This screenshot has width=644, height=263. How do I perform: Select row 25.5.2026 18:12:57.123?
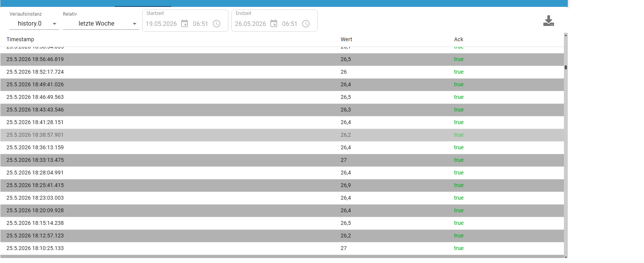pyautogui.click(x=282, y=236)
